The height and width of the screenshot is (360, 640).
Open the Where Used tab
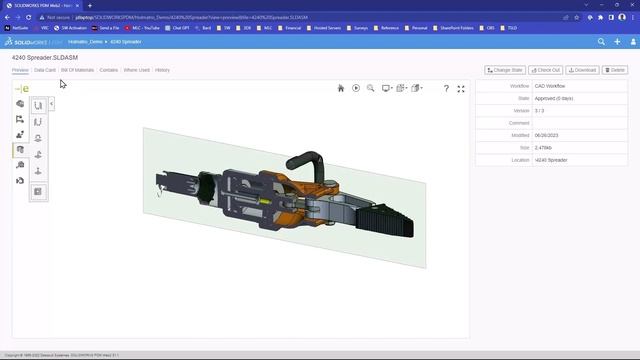(136, 70)
